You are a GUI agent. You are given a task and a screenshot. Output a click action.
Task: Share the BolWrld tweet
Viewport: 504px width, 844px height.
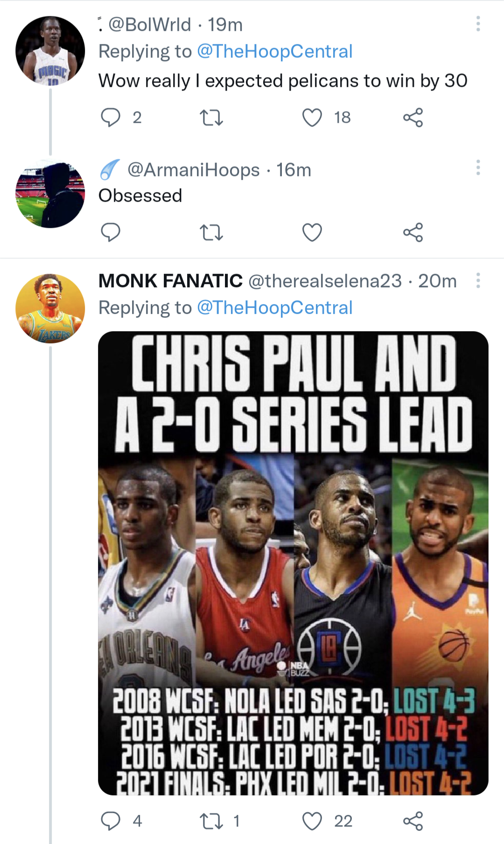coord(413,118)
